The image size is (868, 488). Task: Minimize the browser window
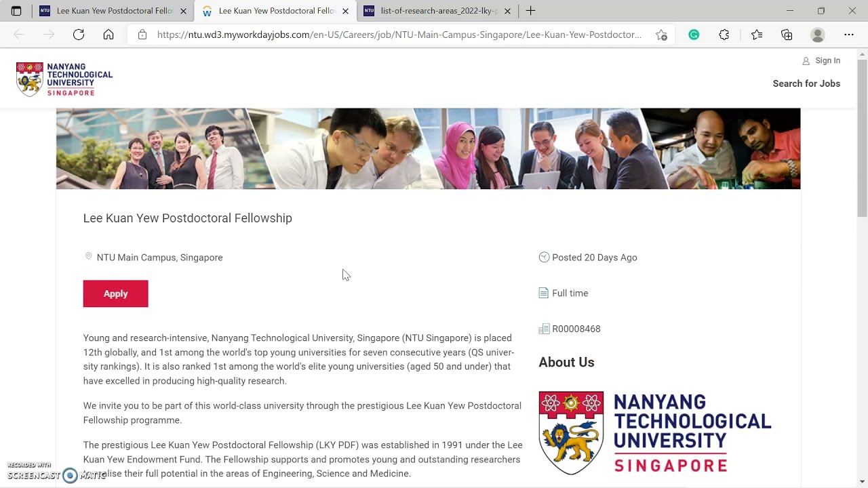click(x=789, y=11)
